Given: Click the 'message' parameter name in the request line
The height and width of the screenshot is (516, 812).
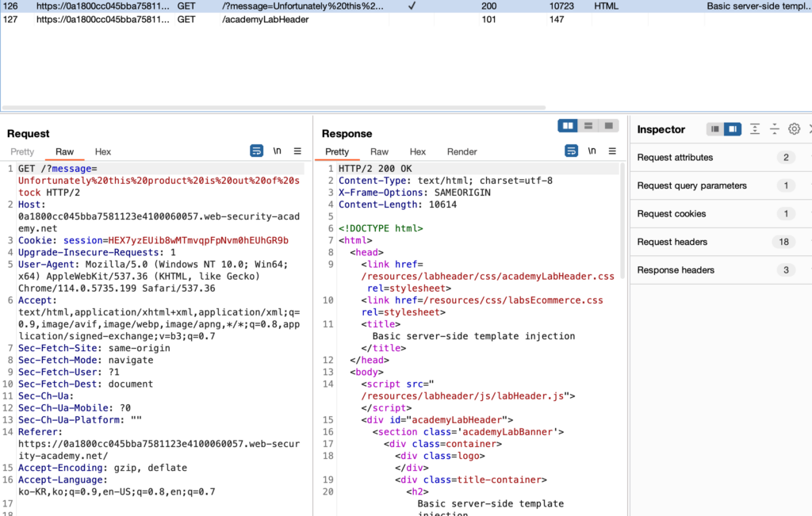Looking at the screenshot, I should click(71, 169).
